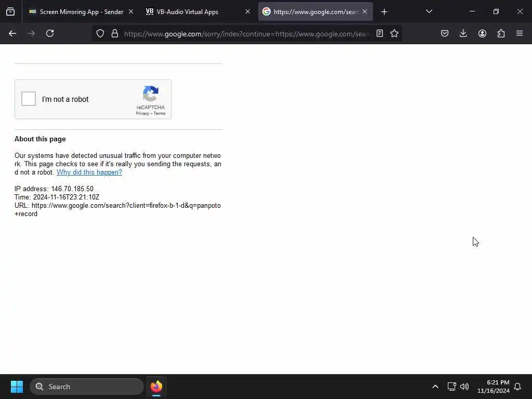Open Why did this happen? link
532x399 pixels.
click(89, 172)
